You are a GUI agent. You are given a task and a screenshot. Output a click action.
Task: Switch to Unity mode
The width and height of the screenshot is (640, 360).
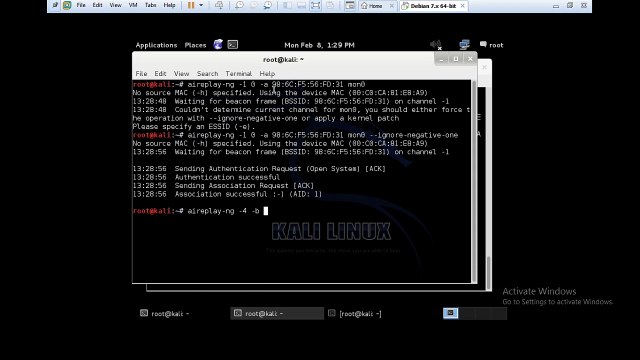click(330, 5)
